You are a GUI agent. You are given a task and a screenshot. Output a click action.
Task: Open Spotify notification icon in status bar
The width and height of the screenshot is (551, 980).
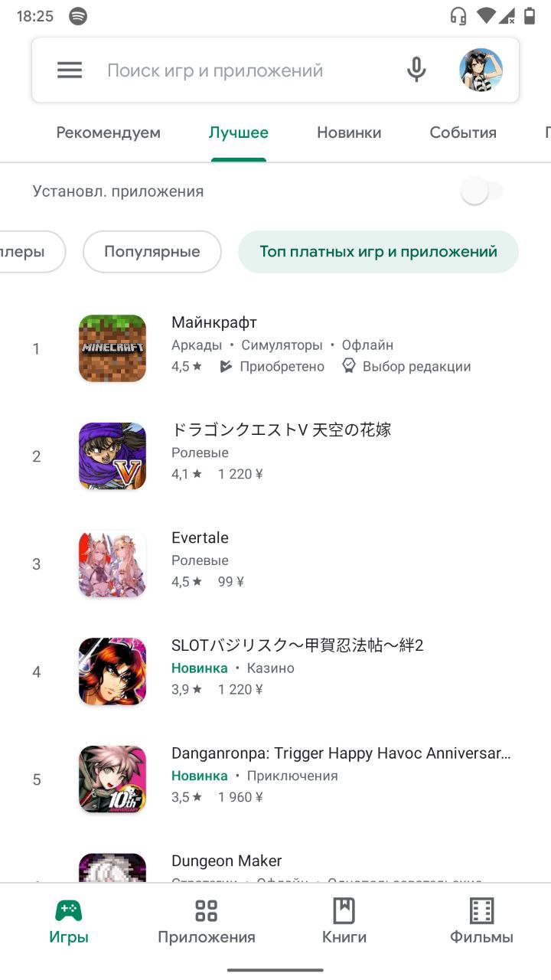pyautogui.click(x=78, y=16)
